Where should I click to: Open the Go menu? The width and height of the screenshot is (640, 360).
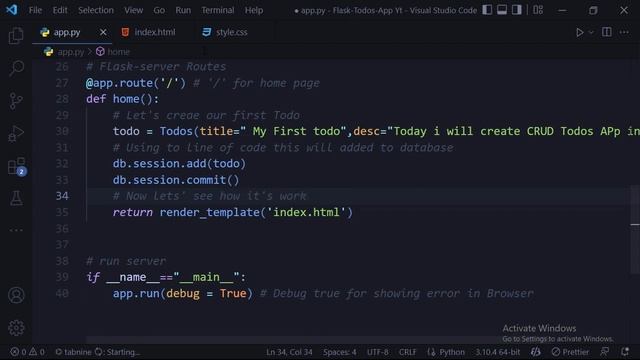tap(159, 10)
